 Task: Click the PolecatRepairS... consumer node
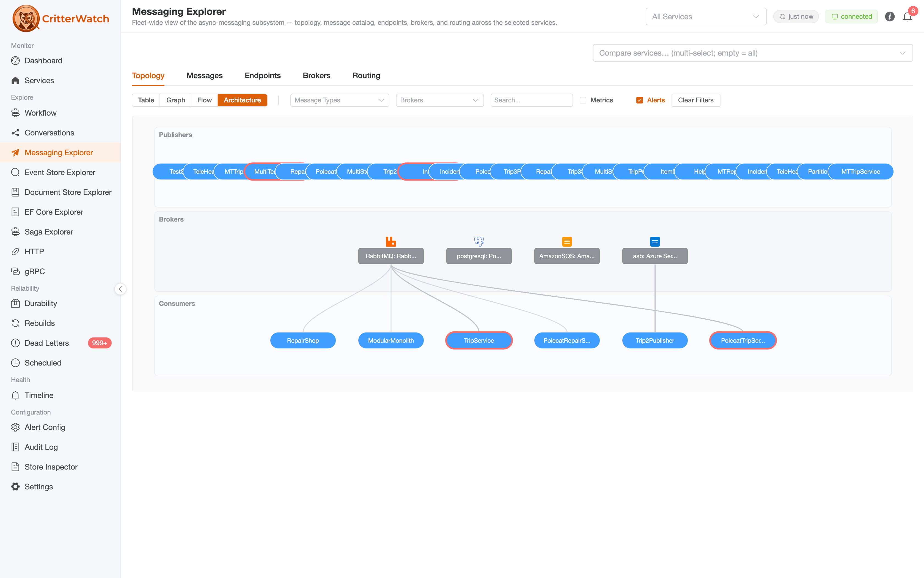tap(567, 341)
